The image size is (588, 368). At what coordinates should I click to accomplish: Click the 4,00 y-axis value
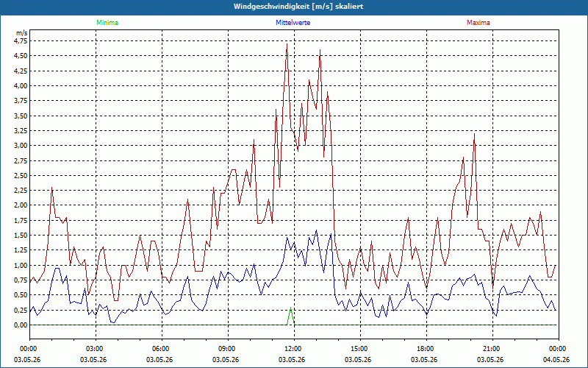pyautogui.click(x=21, y=85)
